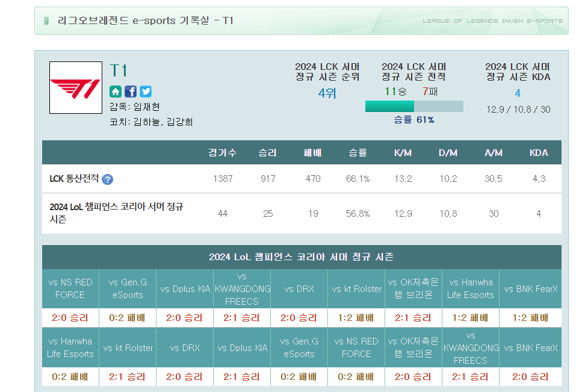This screenshot has width=588, height=392.
Task: Click the A/M column header
Action: 494,153
